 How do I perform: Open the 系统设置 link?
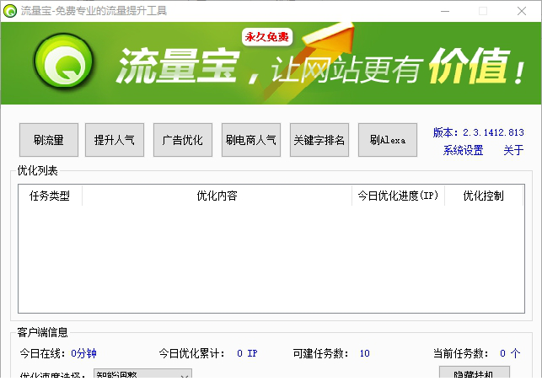(x=464, y=150)
